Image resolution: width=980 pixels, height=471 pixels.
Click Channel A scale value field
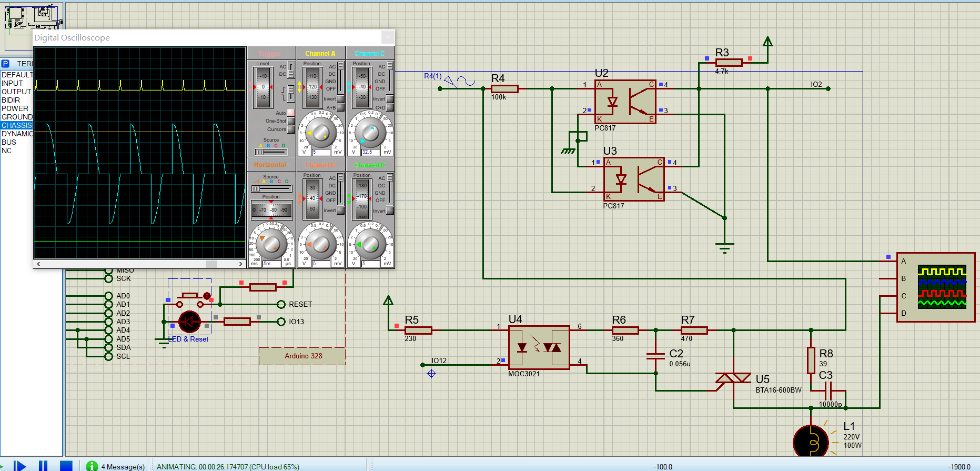point(321,152)
